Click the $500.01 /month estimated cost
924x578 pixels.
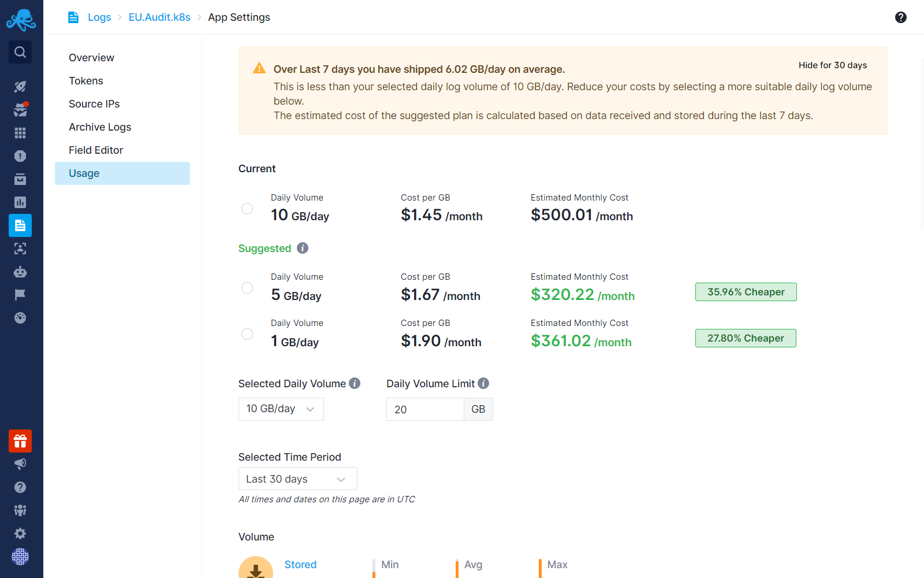[582, 215]
